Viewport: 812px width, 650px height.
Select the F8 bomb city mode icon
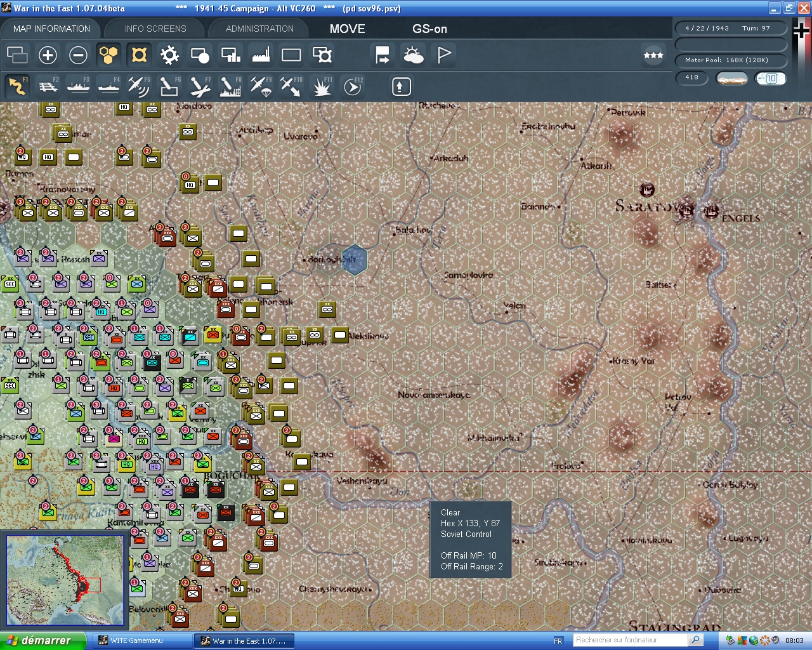point(230,86)
